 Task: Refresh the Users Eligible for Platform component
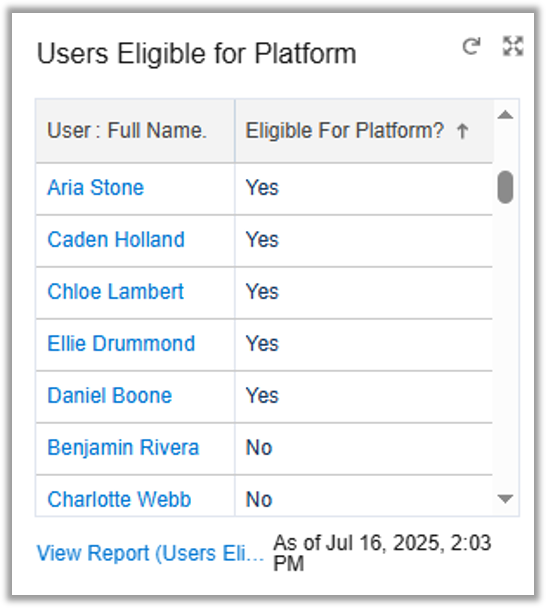click(x=471, y=47)
